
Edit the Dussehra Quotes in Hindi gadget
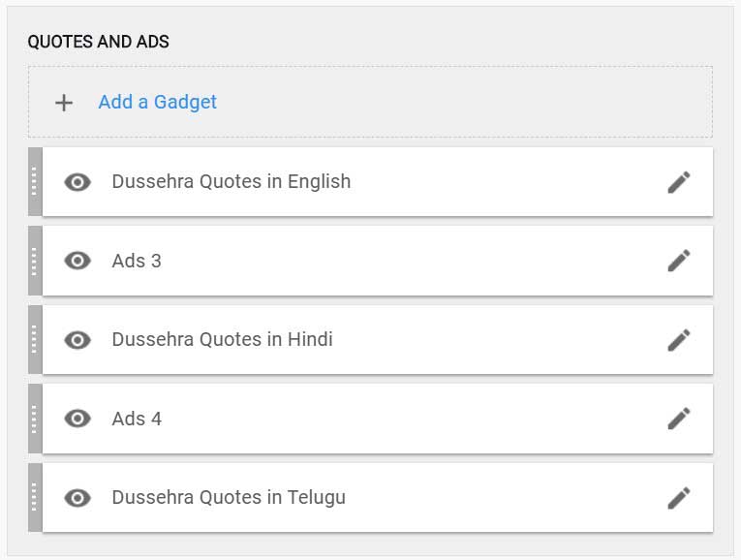tap(679, 340)
